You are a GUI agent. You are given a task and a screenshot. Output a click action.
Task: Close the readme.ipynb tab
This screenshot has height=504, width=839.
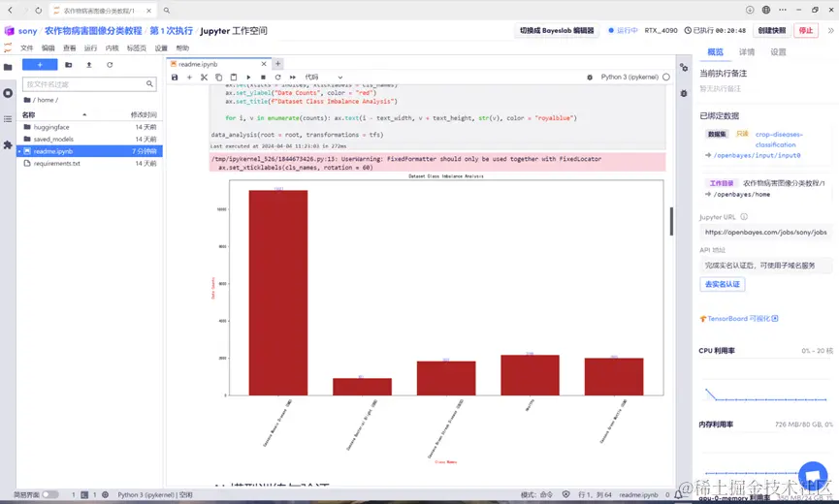(264, 64)
